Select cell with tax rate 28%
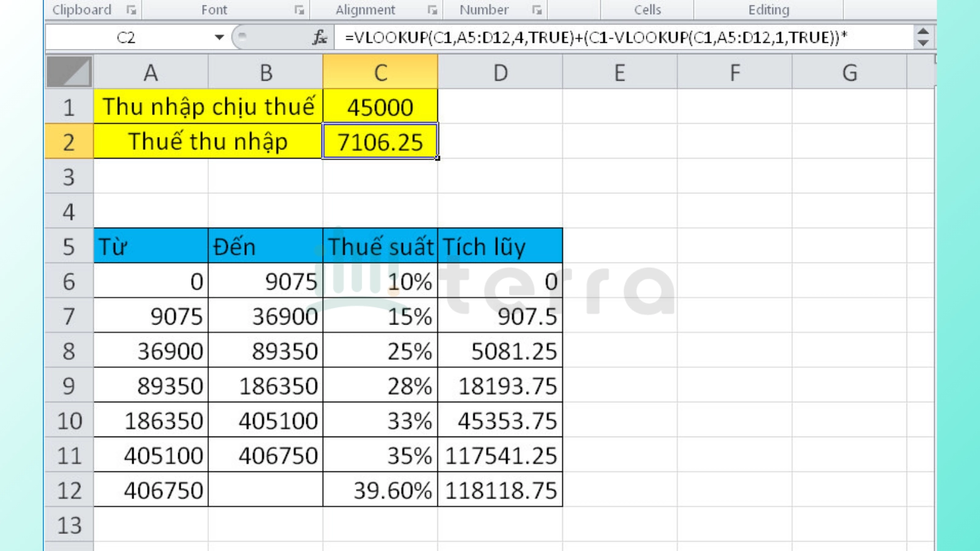 [380, 386]
